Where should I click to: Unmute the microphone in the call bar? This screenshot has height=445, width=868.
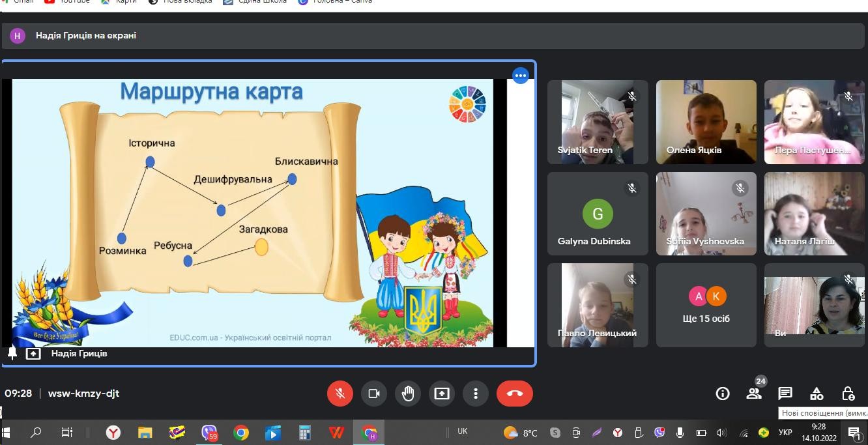(x=340, y=394)
